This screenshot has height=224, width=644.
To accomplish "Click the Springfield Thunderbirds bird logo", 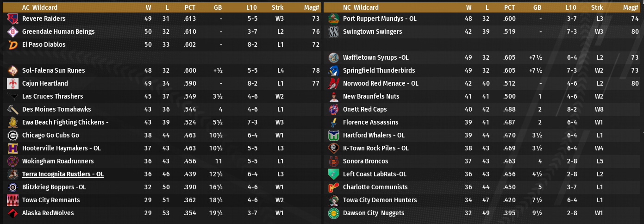I will (x=333, y=70).
